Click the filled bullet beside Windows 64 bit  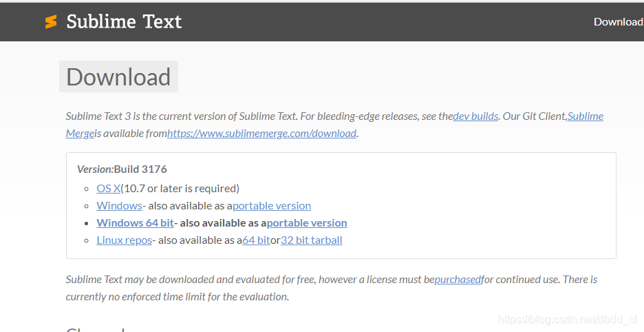coord(86,223)
